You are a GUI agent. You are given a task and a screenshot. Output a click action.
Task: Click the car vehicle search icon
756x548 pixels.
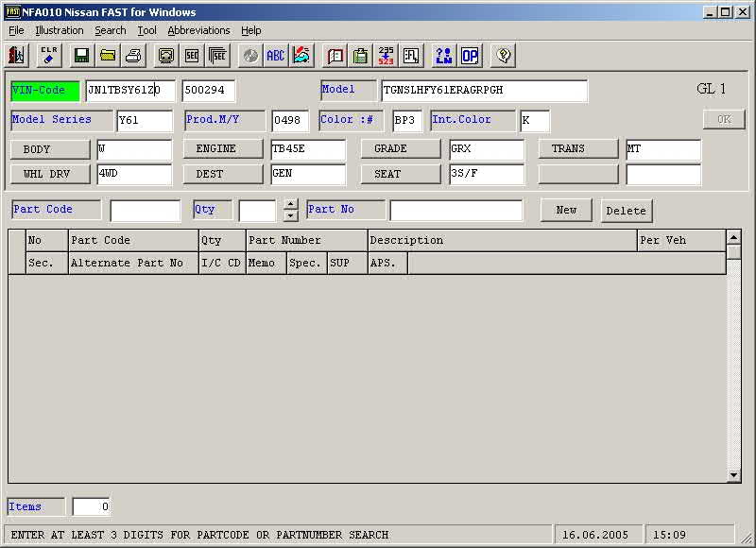click(301, 56)
